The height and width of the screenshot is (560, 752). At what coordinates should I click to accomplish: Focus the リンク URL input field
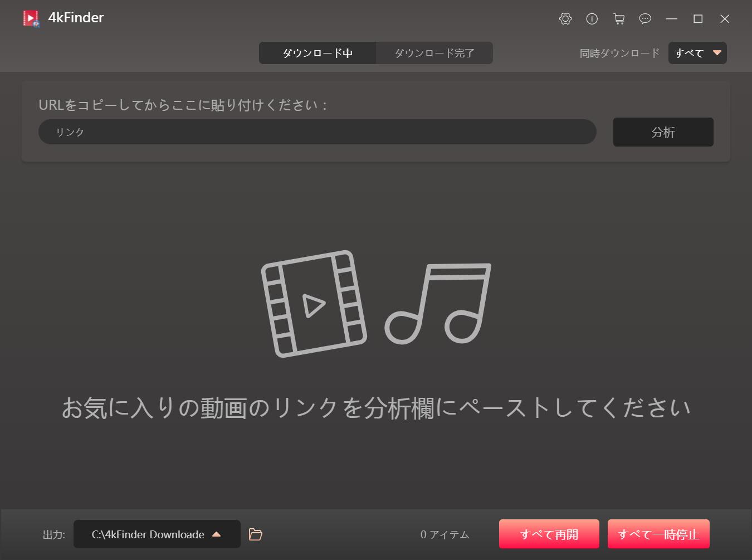(x=317, y=132)
